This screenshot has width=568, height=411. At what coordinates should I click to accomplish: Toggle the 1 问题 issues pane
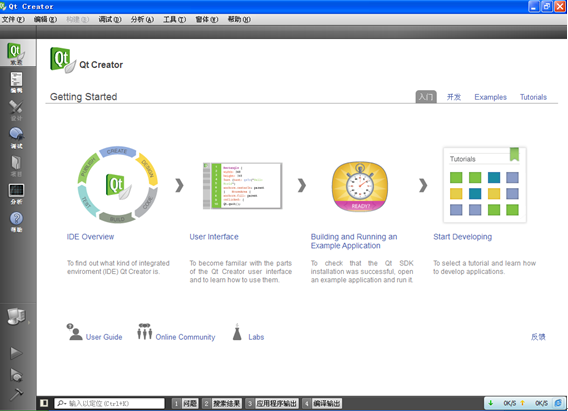tap(185, 403)
